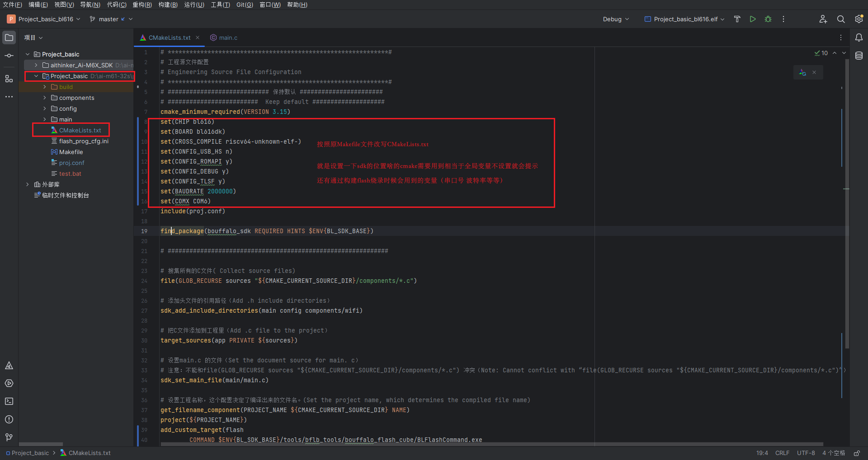Expand the aithinker_Ai-M6X_SDK folder
Viewport: 868px width, 460px height.
point(36,65)
